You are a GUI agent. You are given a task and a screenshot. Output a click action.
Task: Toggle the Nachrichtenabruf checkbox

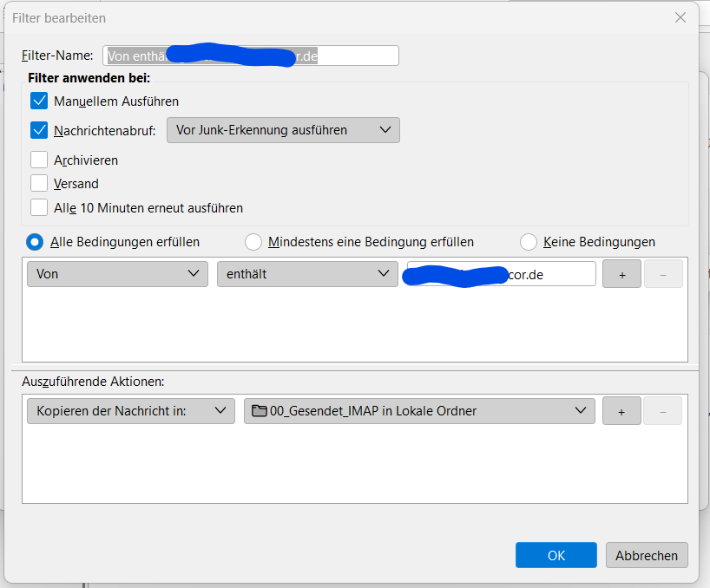click(39, 130)
